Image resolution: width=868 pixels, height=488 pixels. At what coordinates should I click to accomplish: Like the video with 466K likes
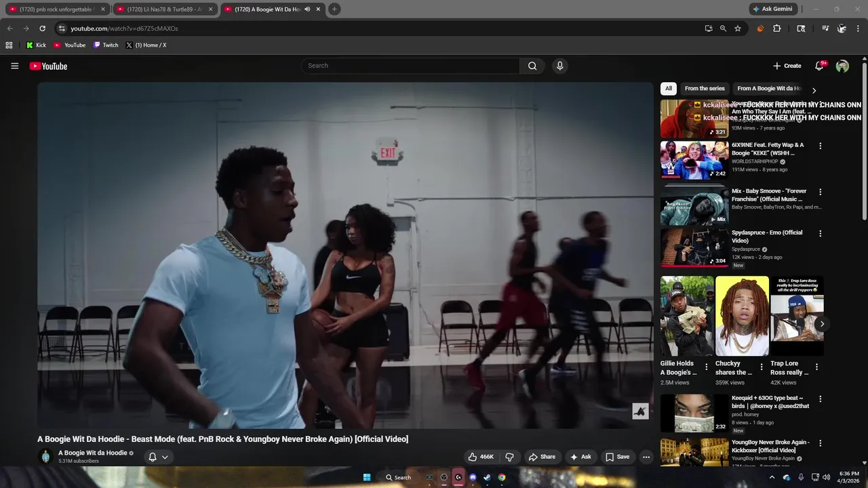(x=481, y=457)
